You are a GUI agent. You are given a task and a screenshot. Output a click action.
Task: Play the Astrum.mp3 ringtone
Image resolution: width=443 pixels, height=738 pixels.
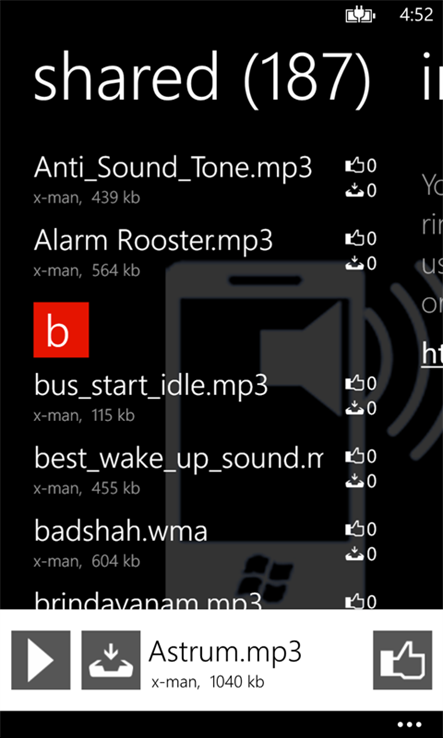[41, 660]
